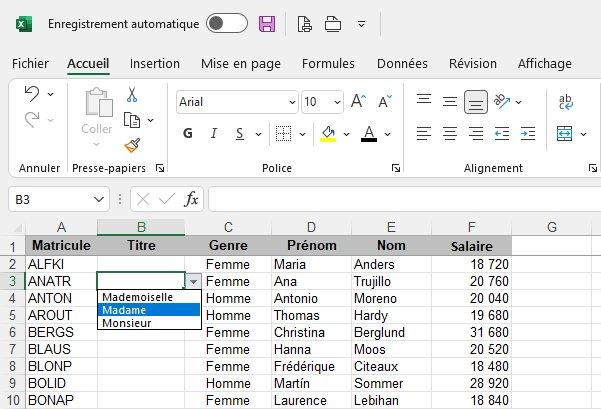The width and height of the screenshot is (601, 409).
Task: Expand the underline style dropdown arrow
Action: pos(258,134)
